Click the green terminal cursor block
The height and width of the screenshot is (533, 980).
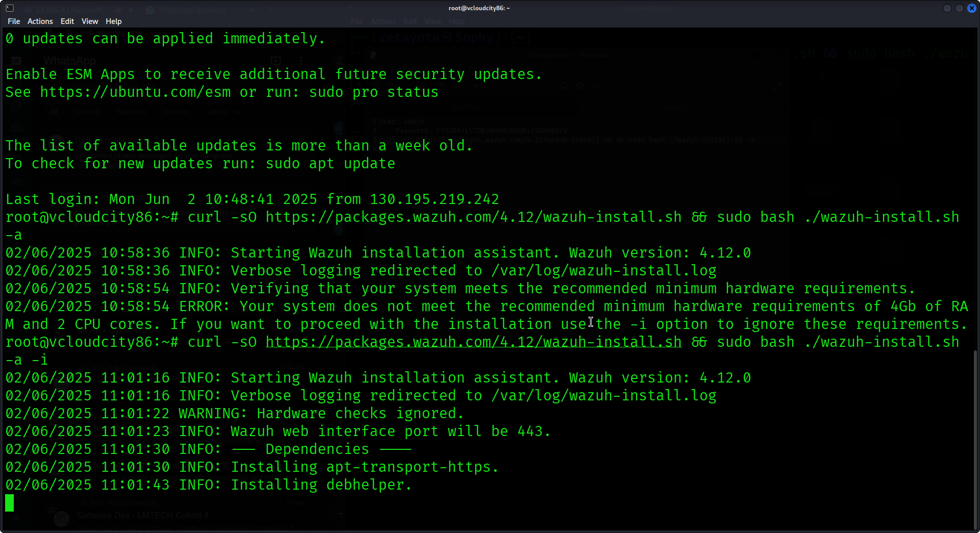(9, 503)
